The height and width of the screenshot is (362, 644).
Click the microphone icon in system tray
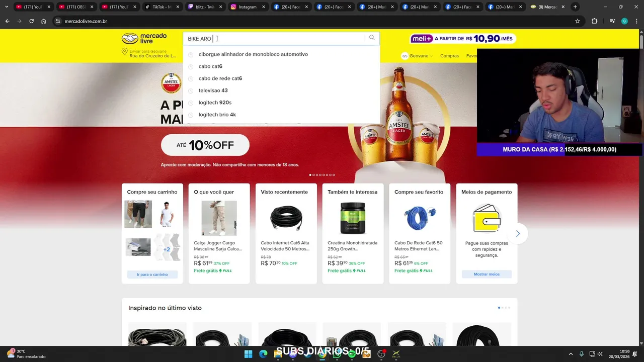click(x=582, y=354)
